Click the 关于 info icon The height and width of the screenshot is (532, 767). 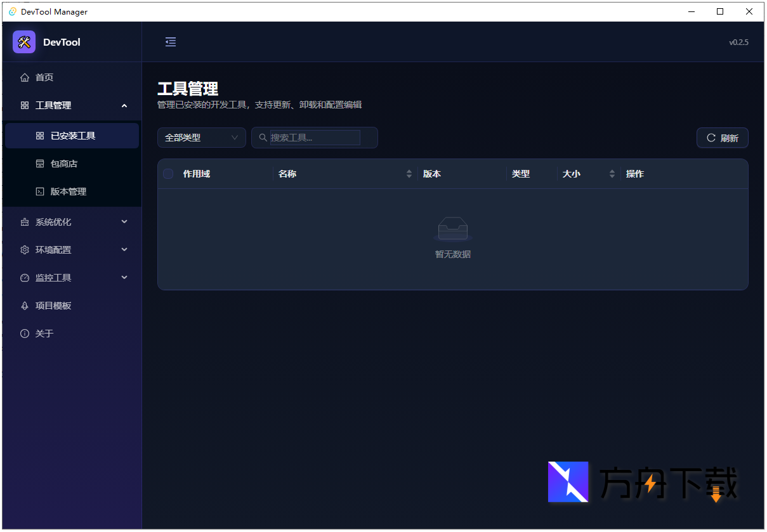(24, 333)
